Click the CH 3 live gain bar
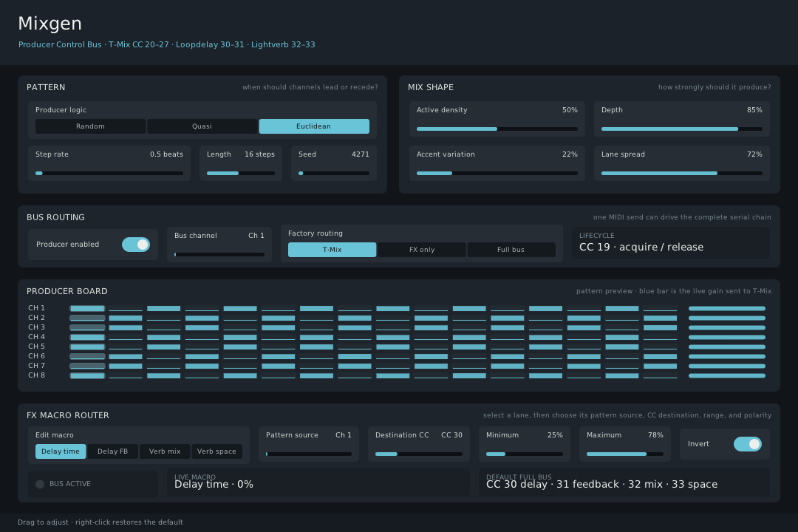This screenshot has height=532, width=798. tap(727, 328)
